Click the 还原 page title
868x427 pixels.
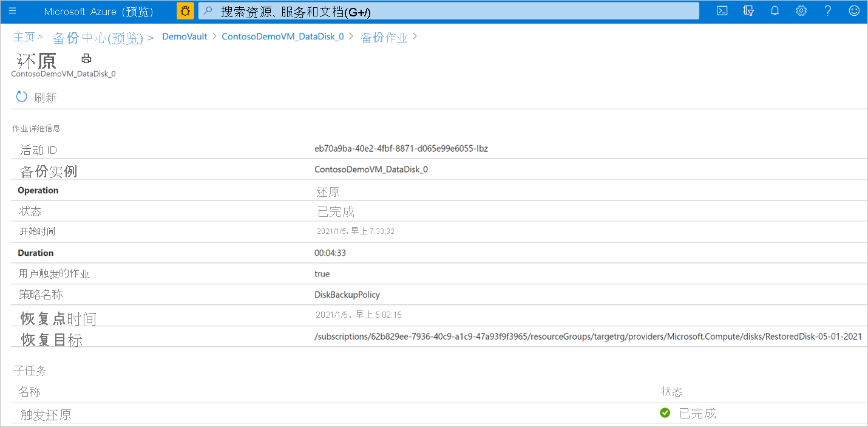[x=36, y=61]
